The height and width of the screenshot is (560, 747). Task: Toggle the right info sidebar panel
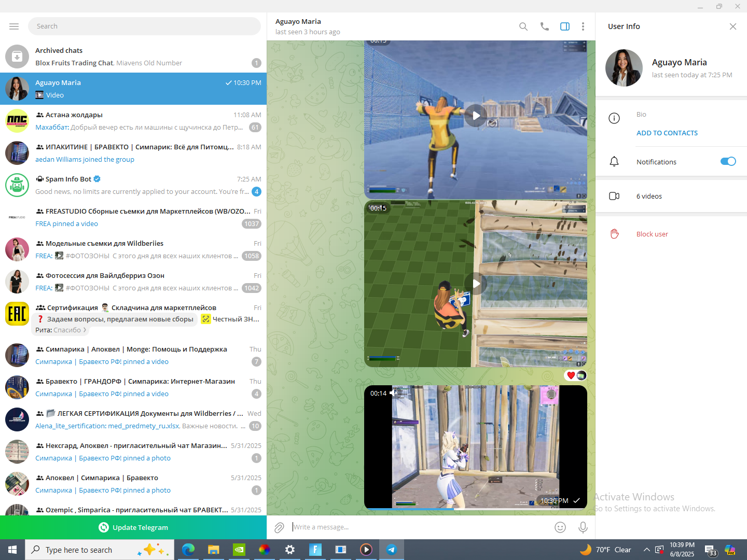pos(565,26)
